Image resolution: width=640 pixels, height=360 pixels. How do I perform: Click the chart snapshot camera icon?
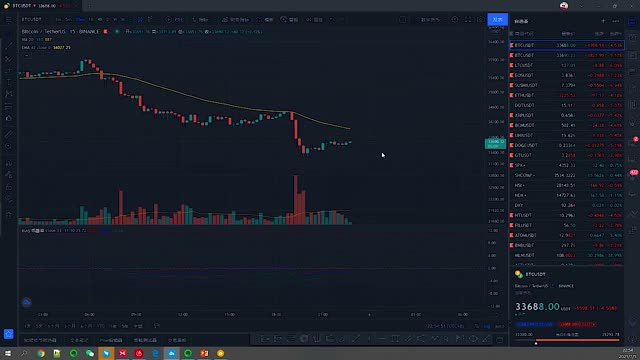click(x=480, y=20)
